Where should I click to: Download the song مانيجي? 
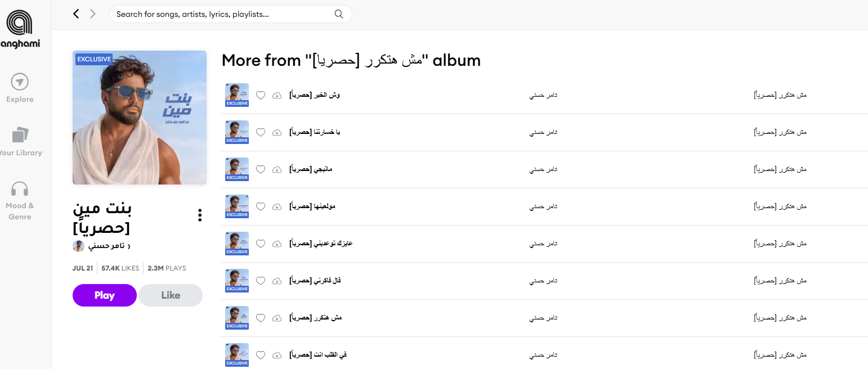[276, 170]
